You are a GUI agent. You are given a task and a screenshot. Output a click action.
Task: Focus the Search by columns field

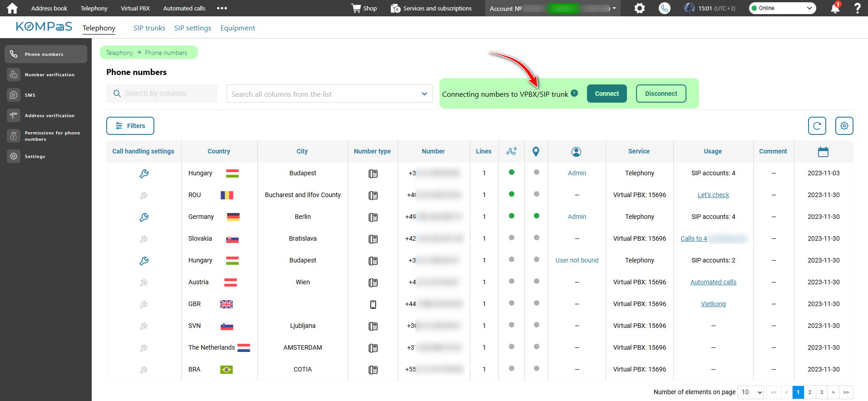click(162, 94)
